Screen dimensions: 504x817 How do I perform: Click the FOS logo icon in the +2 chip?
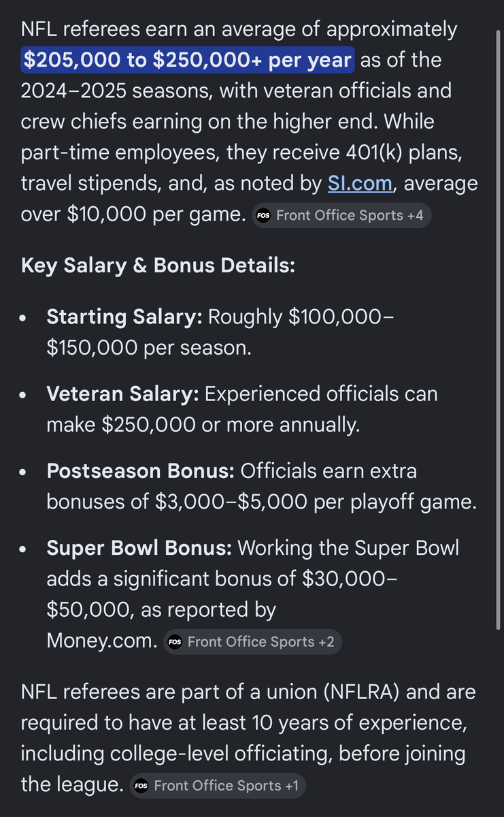(175, 642)
